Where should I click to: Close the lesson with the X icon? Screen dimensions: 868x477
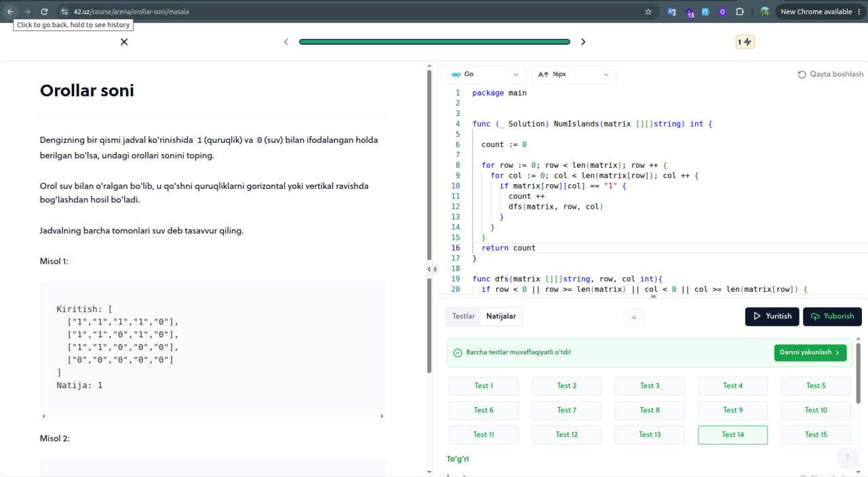point(124,42)
